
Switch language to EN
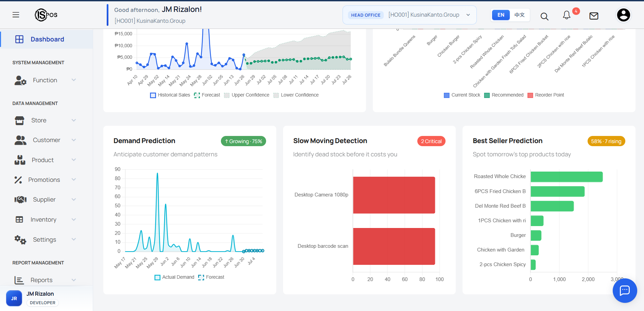pos(501,15)
